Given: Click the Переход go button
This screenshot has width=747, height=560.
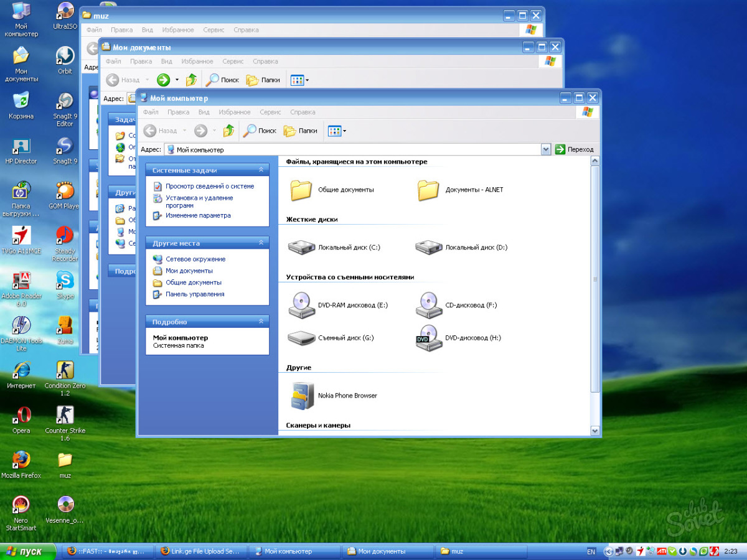Looking at the screenshot, I should click(x=574, y=149).
